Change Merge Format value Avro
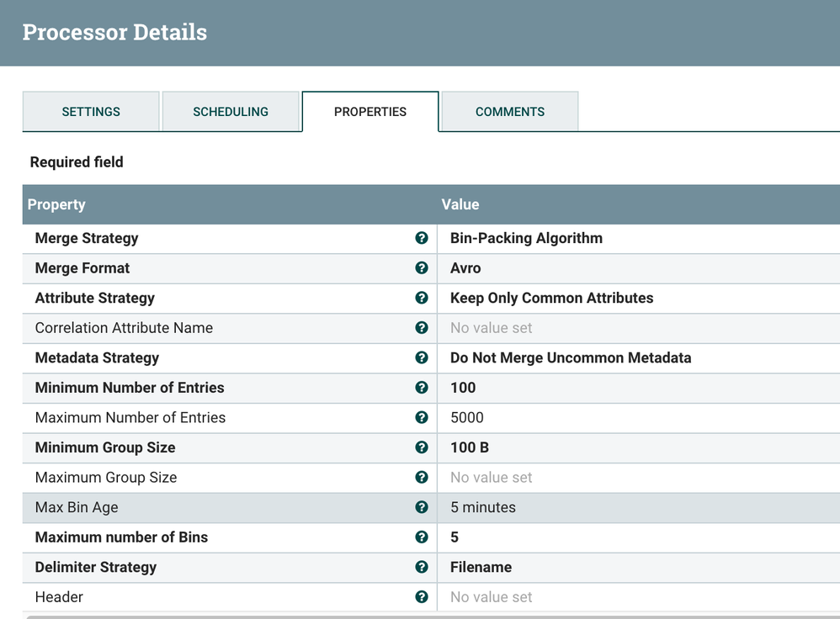This screenshot has height=619, width=840. tap(465, 268)
